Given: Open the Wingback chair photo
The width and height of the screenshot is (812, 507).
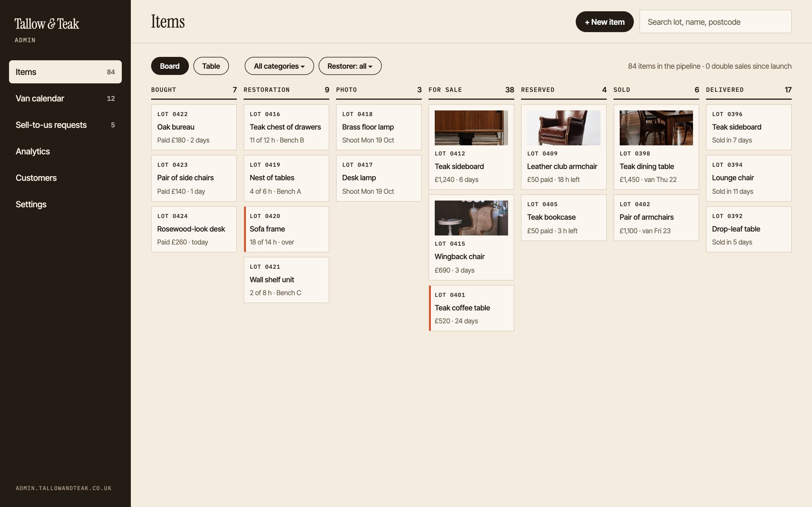Looking at the screenshot, I should [x=471, y=218].
